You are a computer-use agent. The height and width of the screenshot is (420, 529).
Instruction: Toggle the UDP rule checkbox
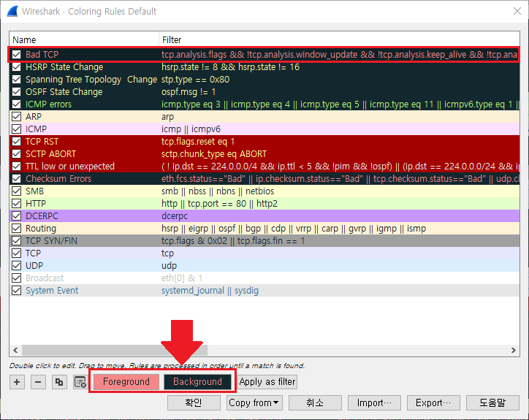pos(17,266)
